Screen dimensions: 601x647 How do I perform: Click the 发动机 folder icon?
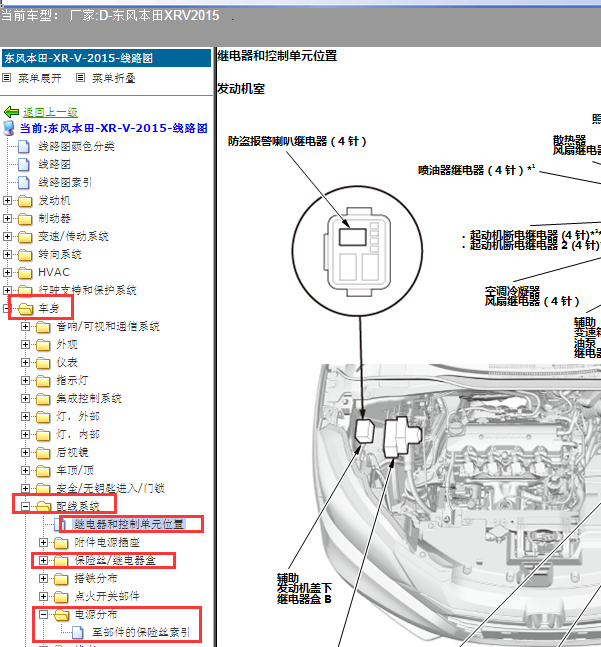click(25, 201)
